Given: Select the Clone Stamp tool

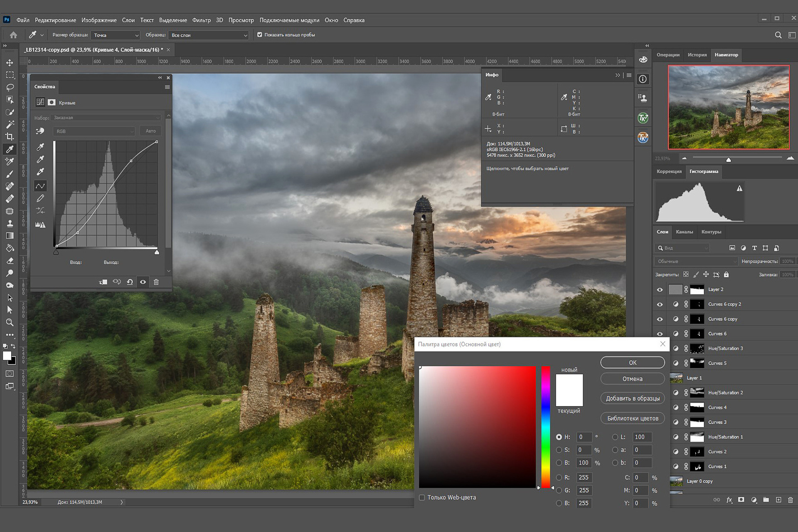Looking at the screenshot, I should click(10, 223).
